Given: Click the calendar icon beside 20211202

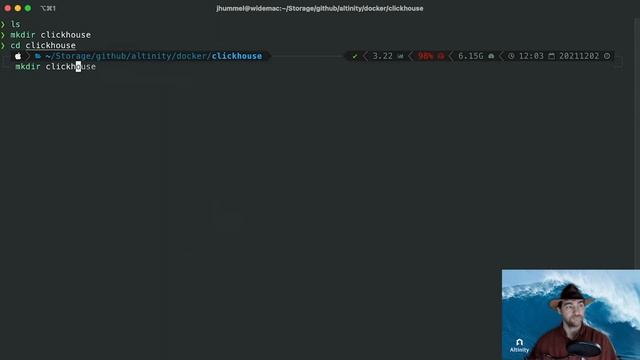Looking at the screenshot, I should click(x=551, y=56).
